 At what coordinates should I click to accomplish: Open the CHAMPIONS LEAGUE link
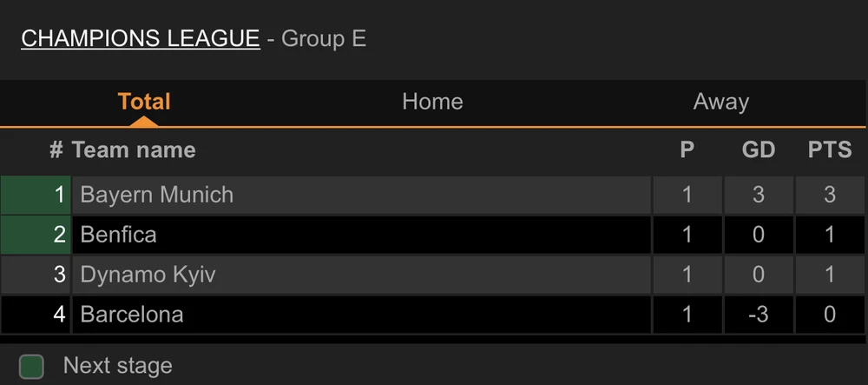[140, 38]
